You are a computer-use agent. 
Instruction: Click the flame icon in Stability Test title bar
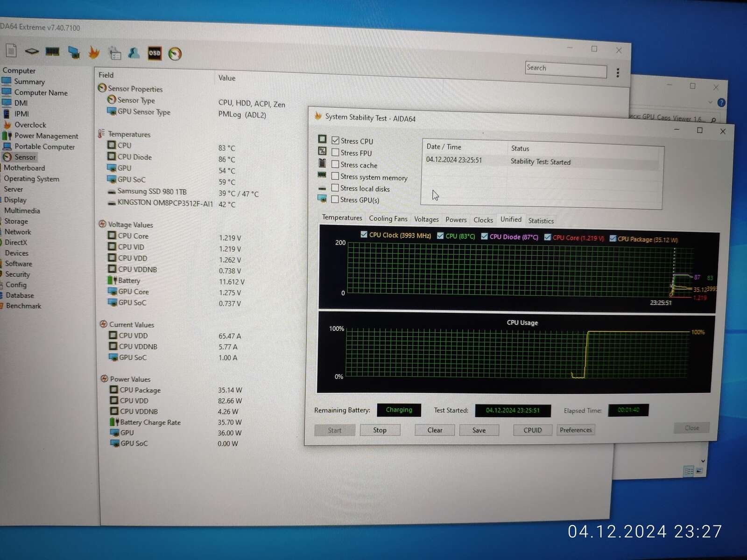click(318, 116)
